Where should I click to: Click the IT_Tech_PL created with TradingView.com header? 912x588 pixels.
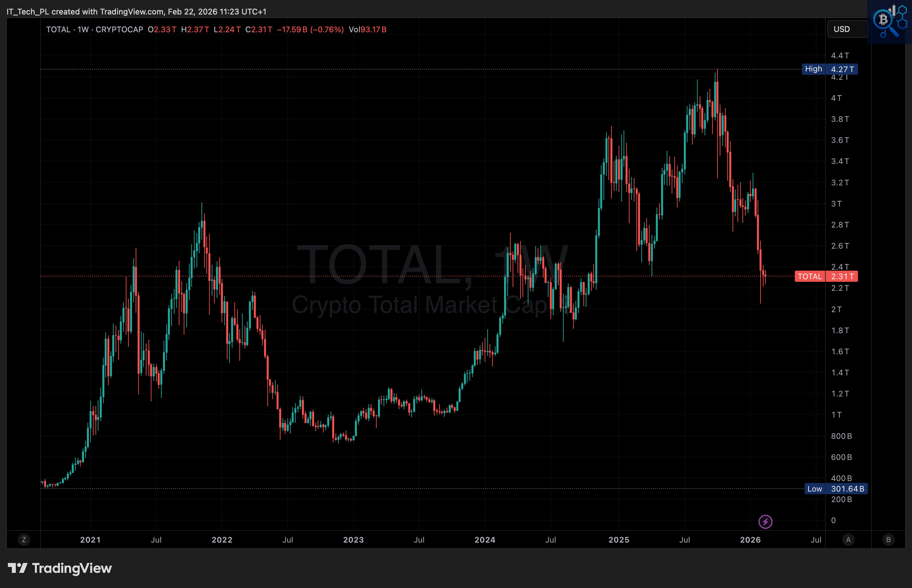point(136,12)
